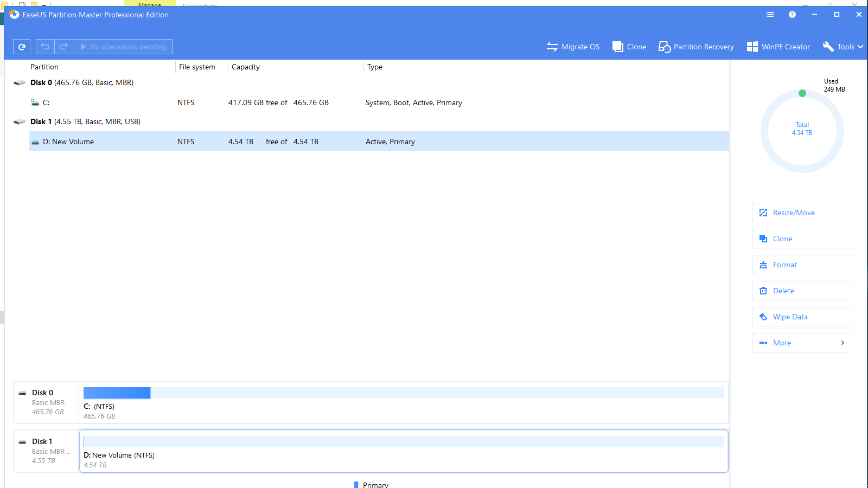Click 417.09 GB free value for C:

(x=258, y=102)
